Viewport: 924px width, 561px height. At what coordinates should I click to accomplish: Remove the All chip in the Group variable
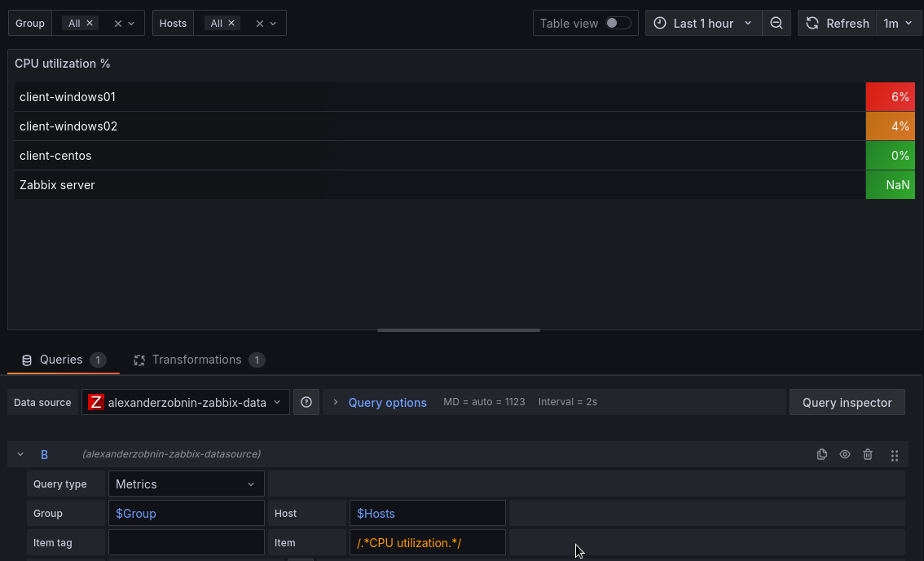point(90,23)
